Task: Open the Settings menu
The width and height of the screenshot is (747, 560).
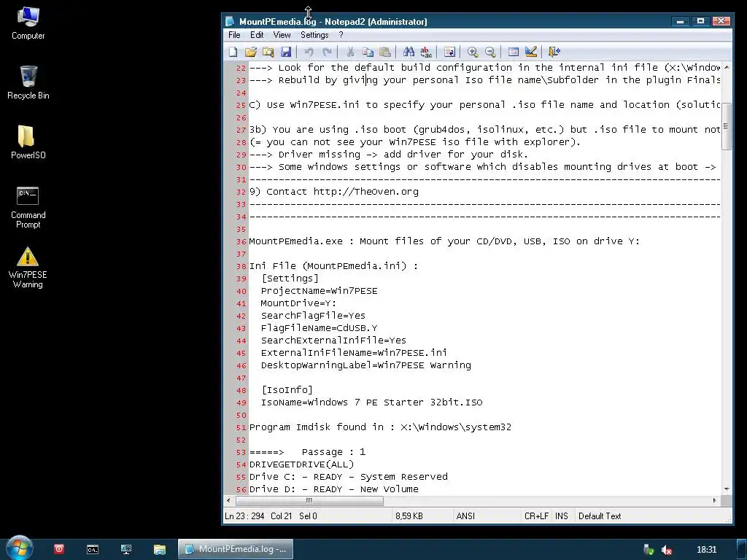Action: coord(314,35)
